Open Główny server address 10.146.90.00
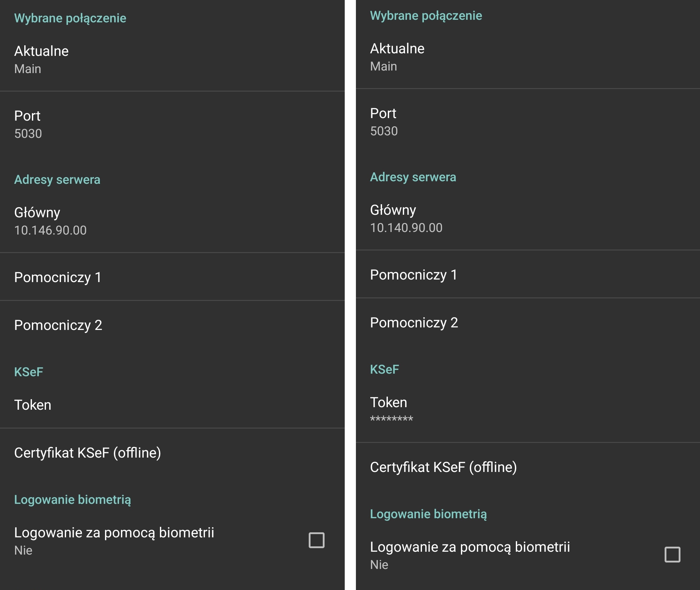 (50, 221)
